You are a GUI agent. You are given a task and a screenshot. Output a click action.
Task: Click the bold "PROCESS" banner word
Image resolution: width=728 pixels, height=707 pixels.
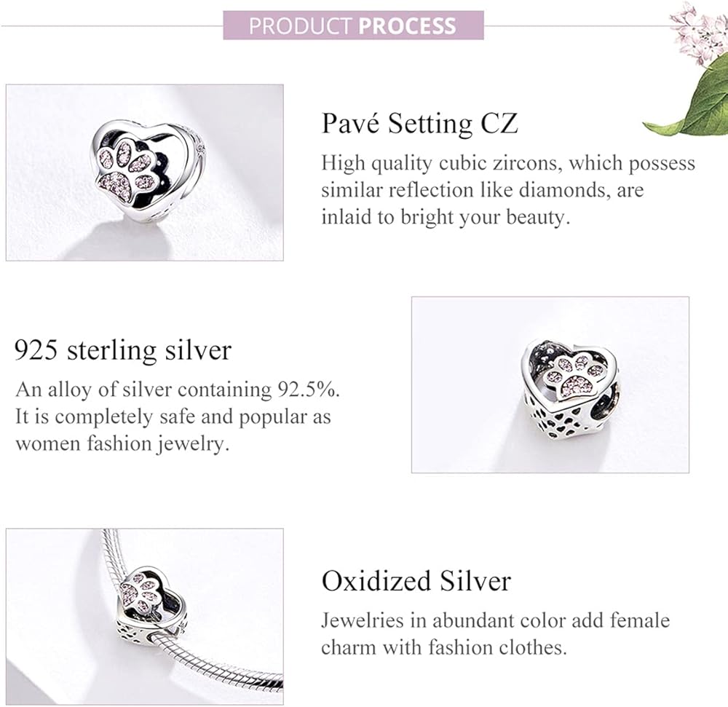pos(407,26)
